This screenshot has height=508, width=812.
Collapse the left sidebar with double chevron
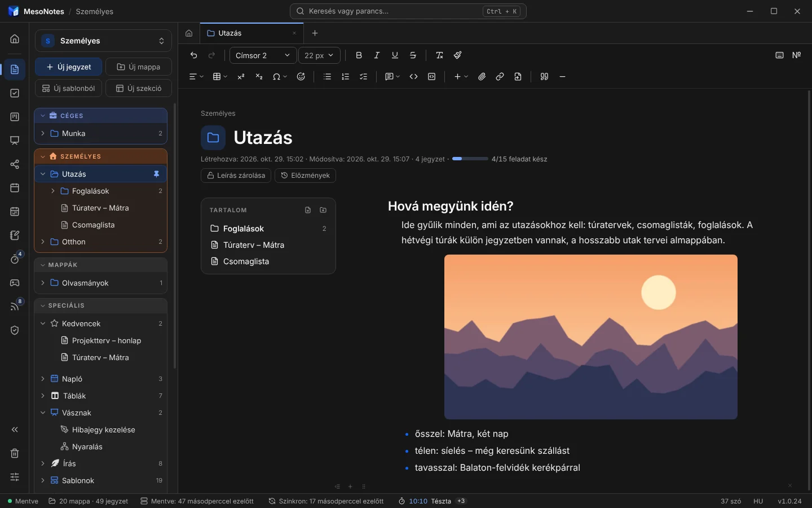click(15, 430)
